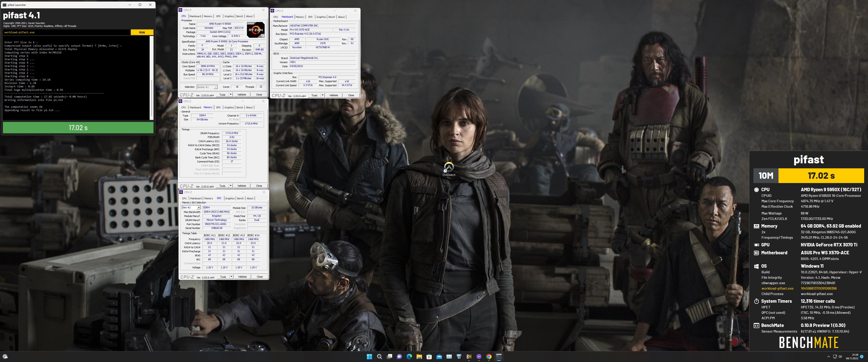
Task: Open the Windows Start menu
Action: click(369, 357)
